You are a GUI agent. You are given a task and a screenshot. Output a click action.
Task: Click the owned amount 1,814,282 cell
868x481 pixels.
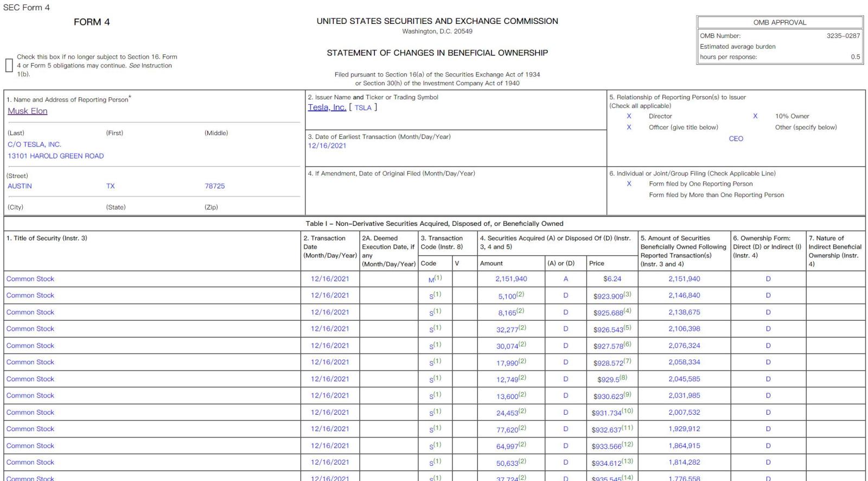684,462
